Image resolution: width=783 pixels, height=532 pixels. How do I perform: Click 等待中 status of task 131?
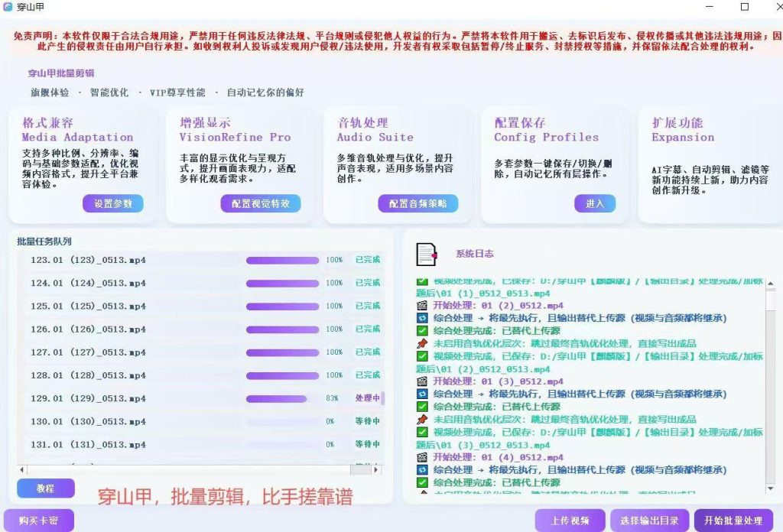pos(368,444)
